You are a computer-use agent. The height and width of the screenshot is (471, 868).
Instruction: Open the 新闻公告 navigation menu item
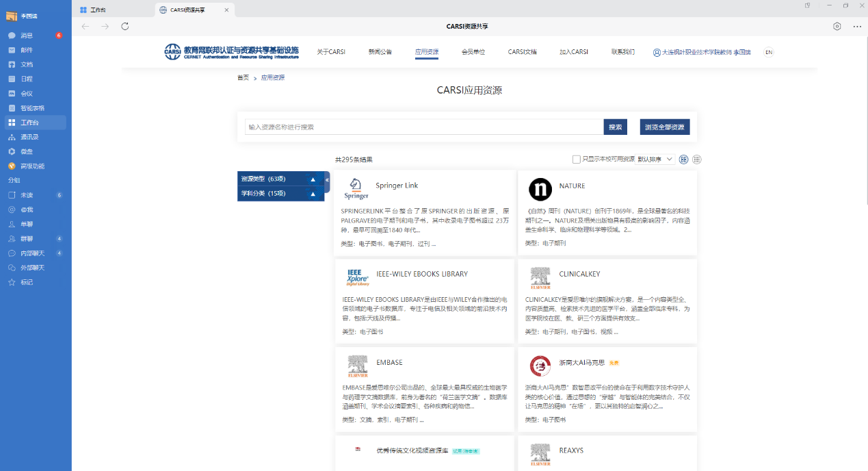tap(380, 52)
